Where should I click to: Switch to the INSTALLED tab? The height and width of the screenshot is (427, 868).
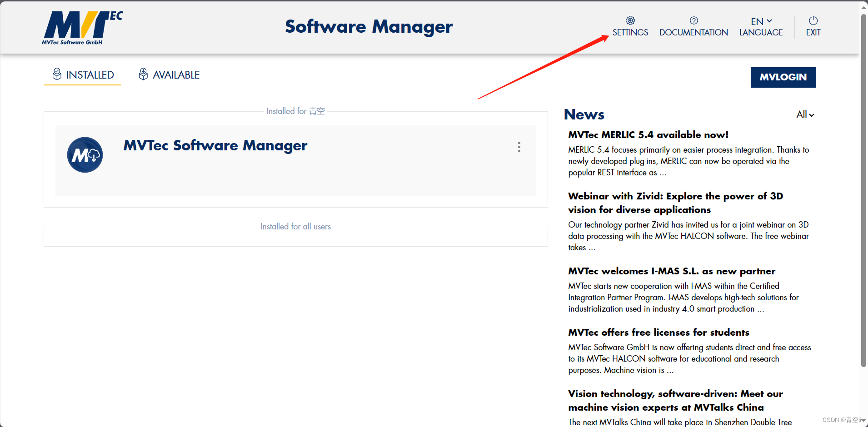(x=82, y=75)
